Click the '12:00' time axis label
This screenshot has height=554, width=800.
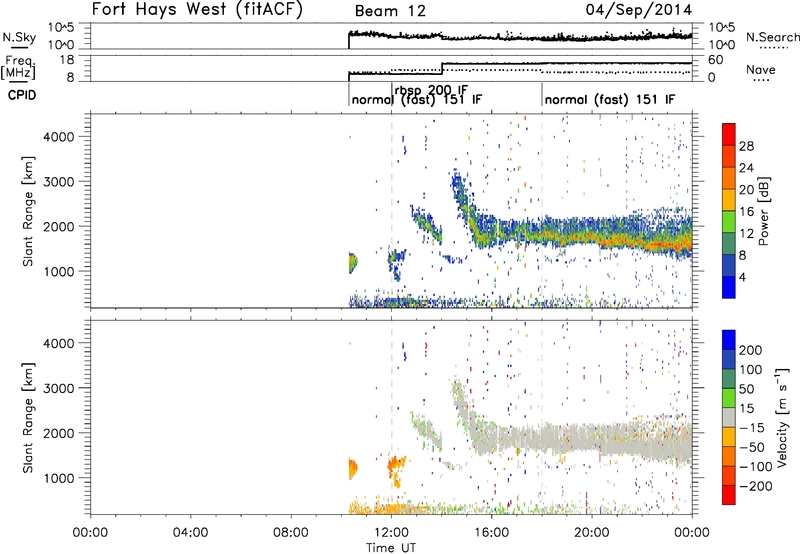(x=391, y=533)
